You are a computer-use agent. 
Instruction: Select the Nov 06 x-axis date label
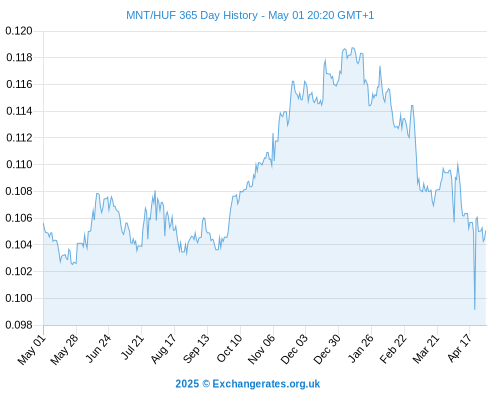[261, 349]
